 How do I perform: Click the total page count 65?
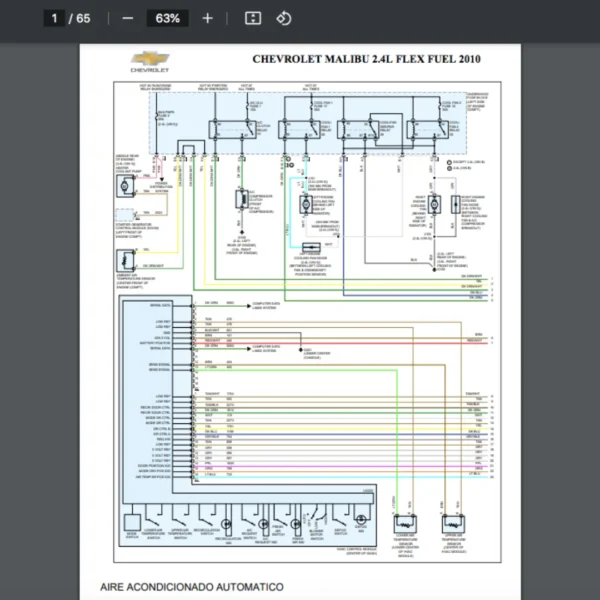point(82,18)
